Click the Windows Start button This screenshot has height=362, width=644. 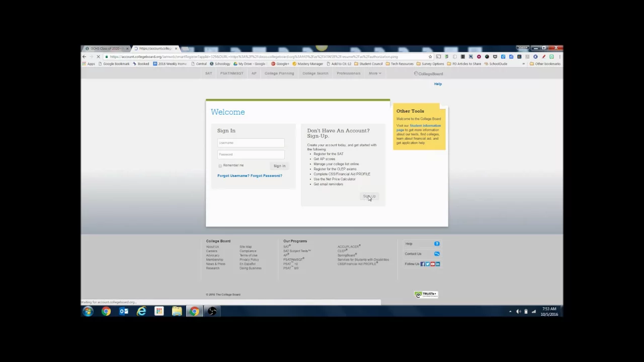(88, 312)
